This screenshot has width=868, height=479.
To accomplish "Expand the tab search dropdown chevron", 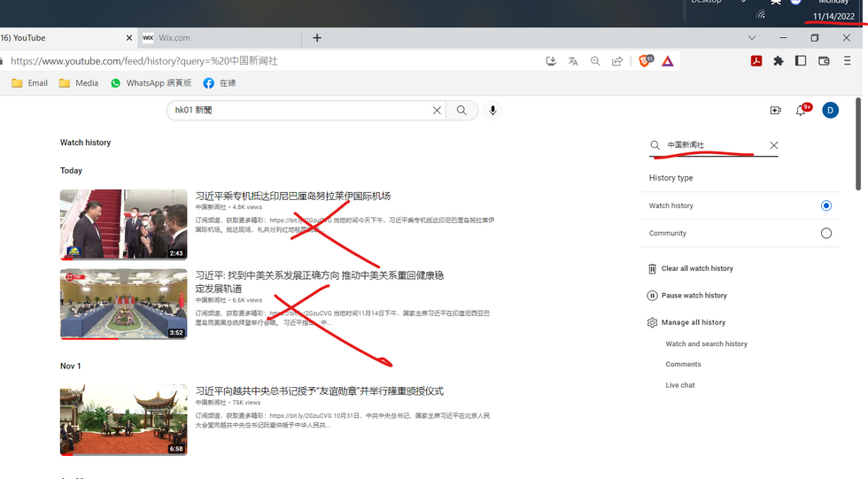I will point(752,37).
